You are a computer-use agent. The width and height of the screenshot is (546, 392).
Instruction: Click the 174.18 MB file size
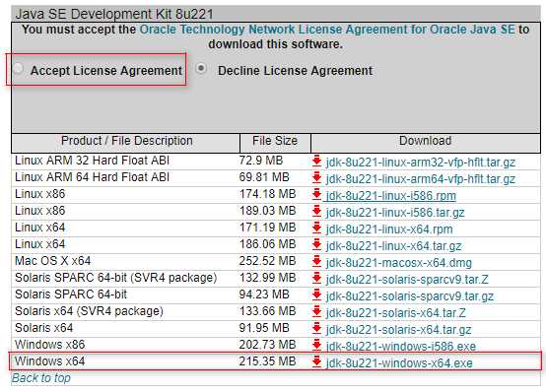(x=267, y=194)
